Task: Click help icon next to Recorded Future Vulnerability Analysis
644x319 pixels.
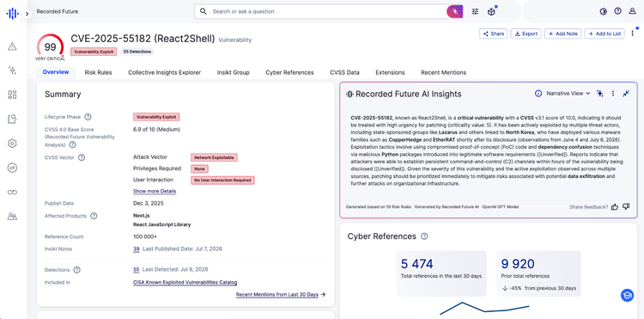Action: point(73,144)
